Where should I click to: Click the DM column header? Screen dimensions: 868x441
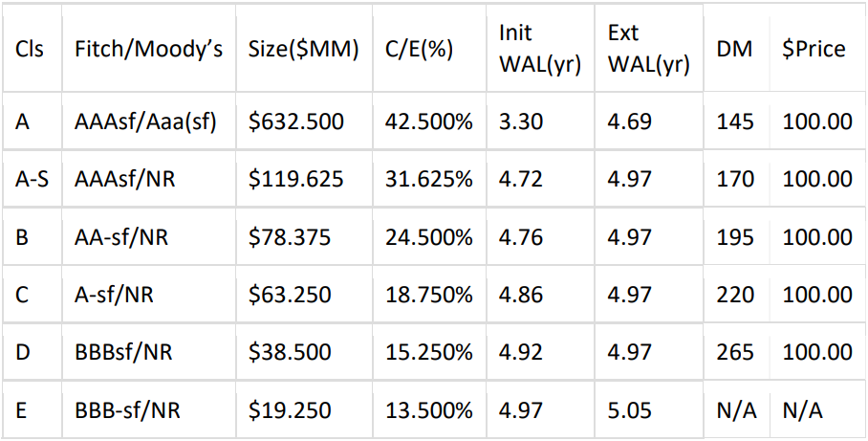[x=734, y=50]
